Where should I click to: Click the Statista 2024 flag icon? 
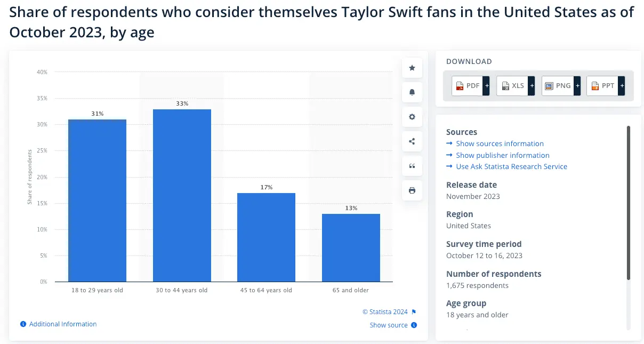pyautogui.click(x=414, y=312)
